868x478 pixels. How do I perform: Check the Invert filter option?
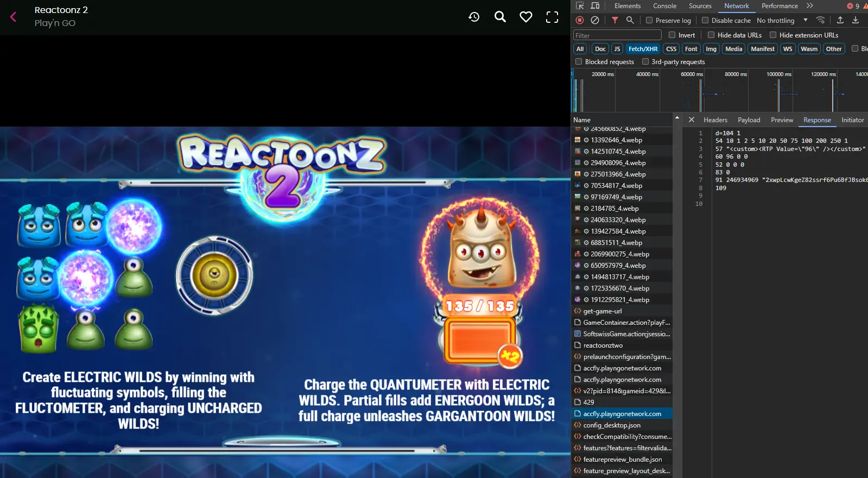pyautogui.click(x=672, y=35)
